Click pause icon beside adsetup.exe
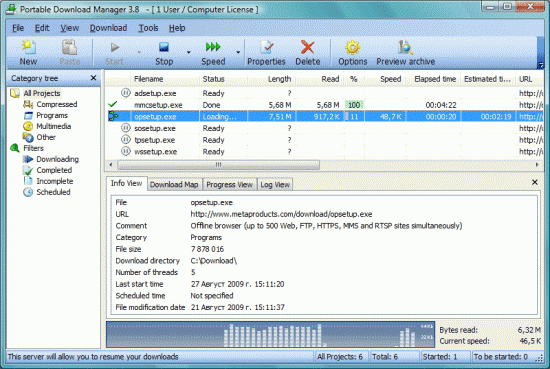The height and width of the screenshot is (369, 550). pyautogui.click(x=126, y=93)
